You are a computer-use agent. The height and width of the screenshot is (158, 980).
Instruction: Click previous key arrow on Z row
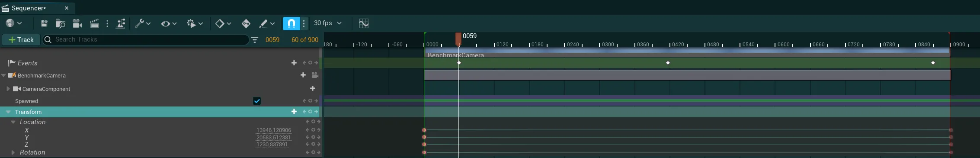point(307,145)
